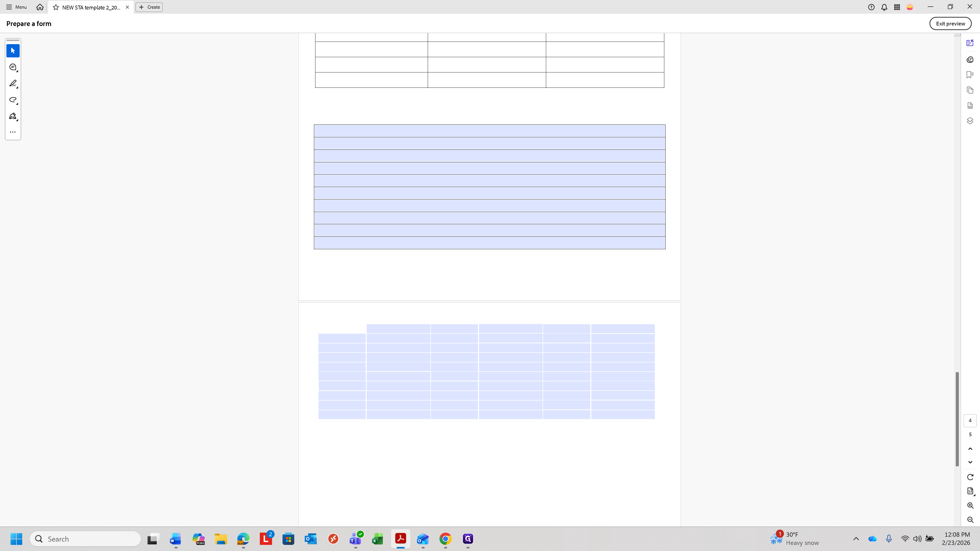Click Exit preview button

(950, 23)
